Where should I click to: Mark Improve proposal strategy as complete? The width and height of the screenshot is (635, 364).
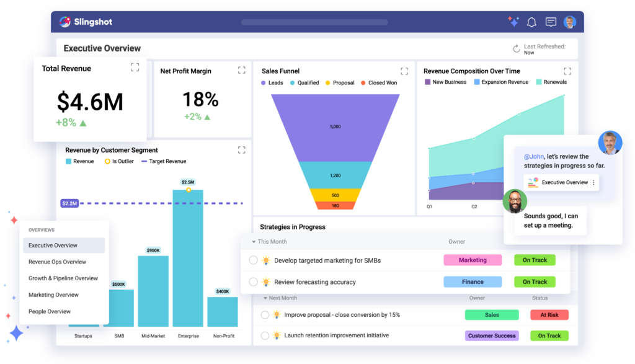pyautogui.click(x=265, y=315)
